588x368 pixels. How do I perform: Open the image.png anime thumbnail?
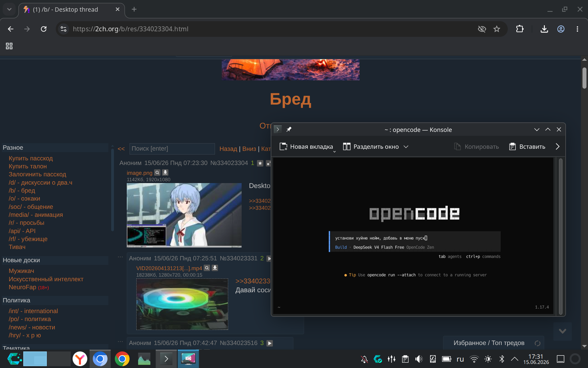(x=184, y=215)
